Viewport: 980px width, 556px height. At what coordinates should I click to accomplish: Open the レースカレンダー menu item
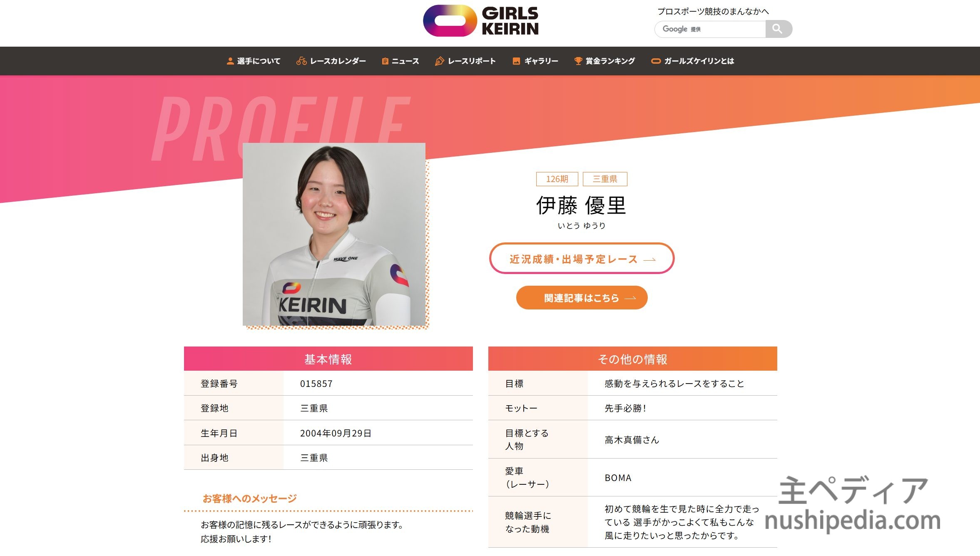(331, 61)
